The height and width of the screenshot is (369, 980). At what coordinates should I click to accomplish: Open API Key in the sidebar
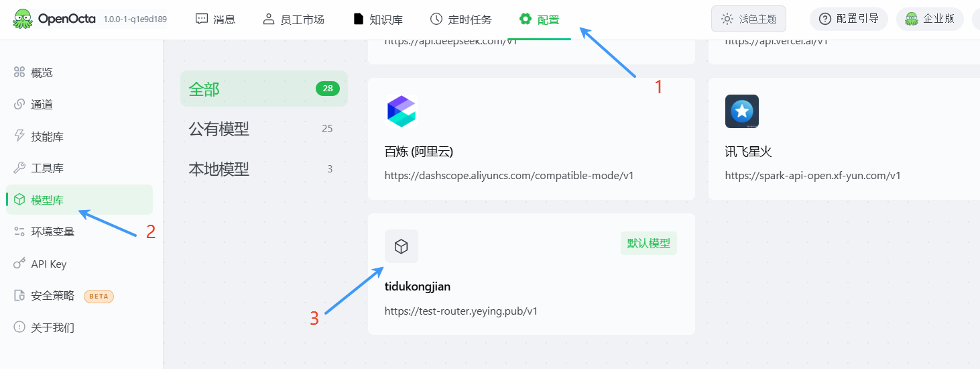pyautogui.click(x=79, y=264)
